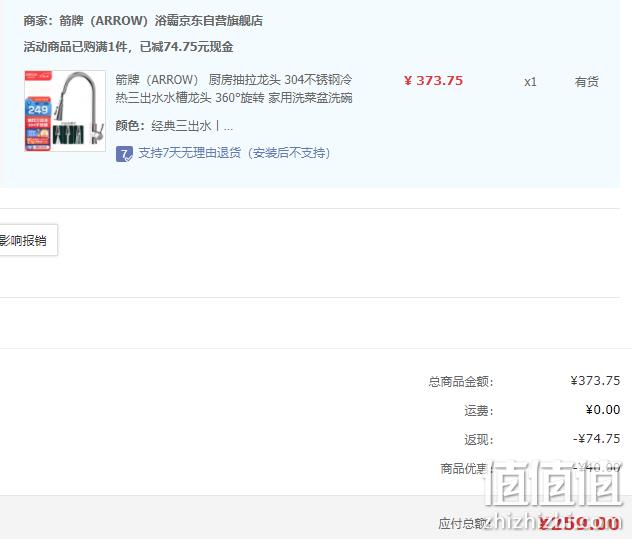Image resolution: width=632 pixels, height=539 pixels.
Task: Click the 7-day return badge icon
Action: (124, 154)
